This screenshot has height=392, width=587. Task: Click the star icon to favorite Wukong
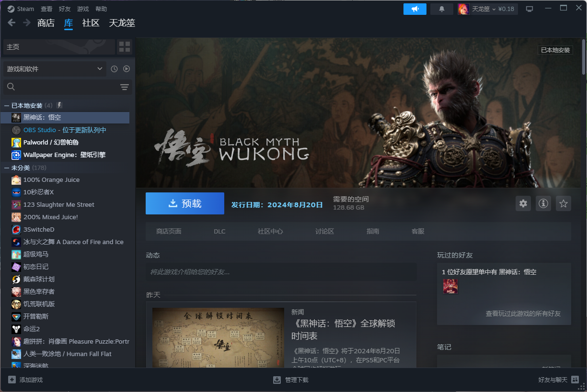click(564, 203)
